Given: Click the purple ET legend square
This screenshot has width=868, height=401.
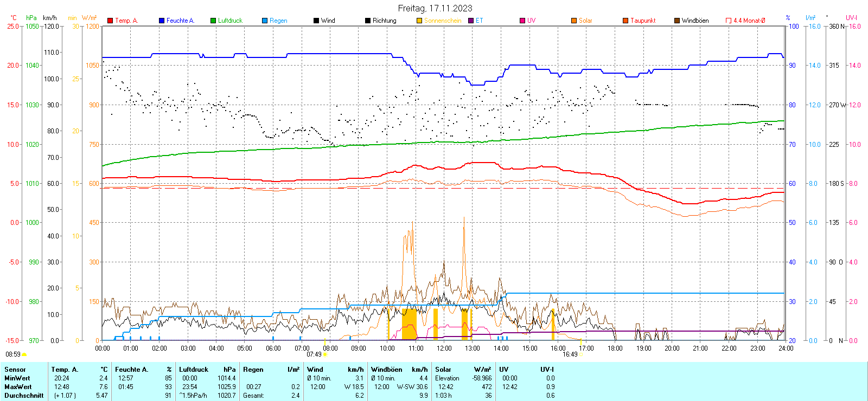Looking at the screenshot, I should click(x=471, y=21).
